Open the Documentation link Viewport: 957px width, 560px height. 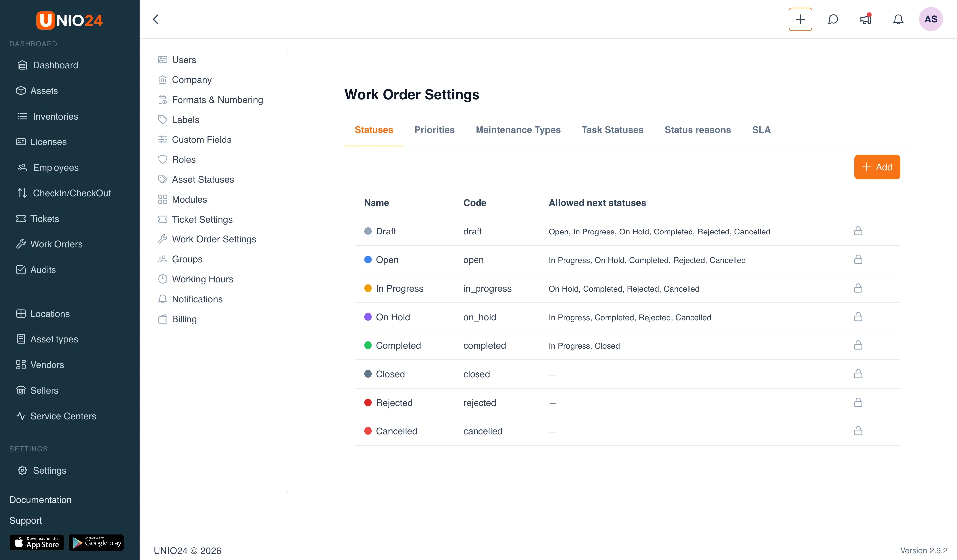pyautogui.click(x=41, y=500)
